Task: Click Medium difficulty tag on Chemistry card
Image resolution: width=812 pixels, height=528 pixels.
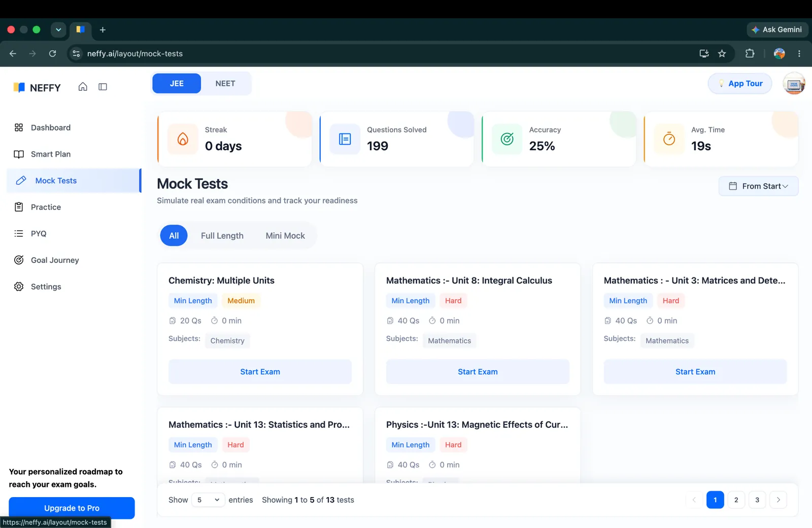Action: point(241,301)
